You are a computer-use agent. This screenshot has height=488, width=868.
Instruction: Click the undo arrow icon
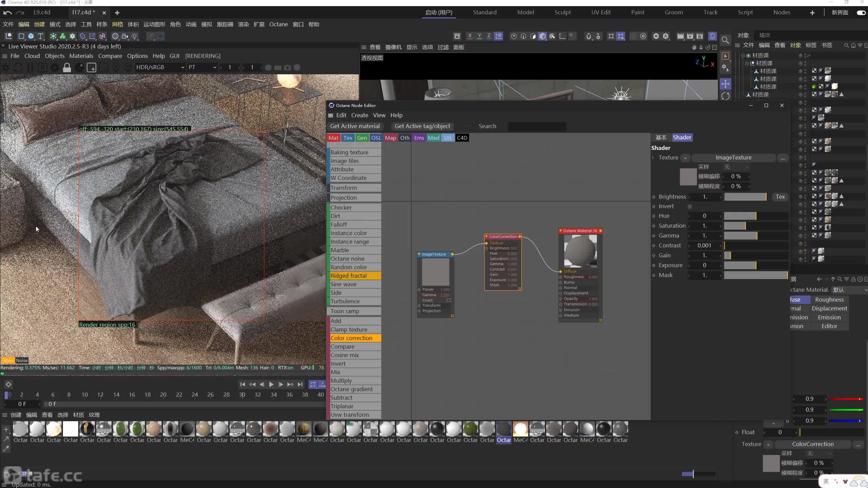tap(7, 13)
